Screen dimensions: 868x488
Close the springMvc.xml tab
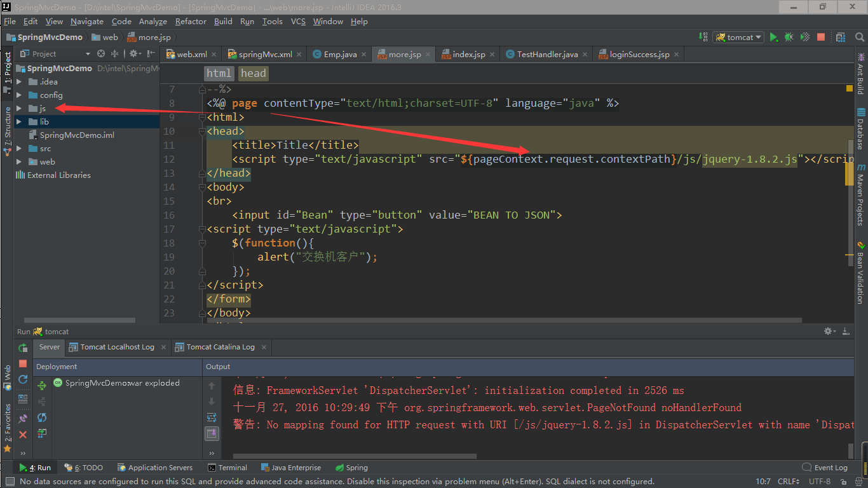[x=299, y=55]
